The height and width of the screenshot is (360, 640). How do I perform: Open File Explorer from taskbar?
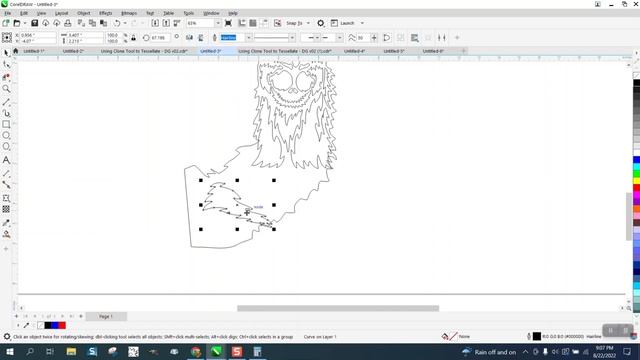(x=71, y=352)
